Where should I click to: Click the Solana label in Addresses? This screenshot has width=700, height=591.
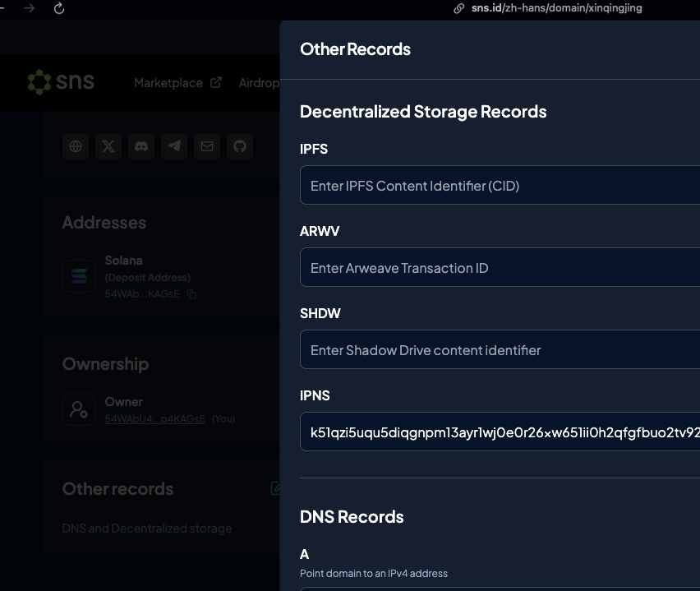(x=124, y=261)
